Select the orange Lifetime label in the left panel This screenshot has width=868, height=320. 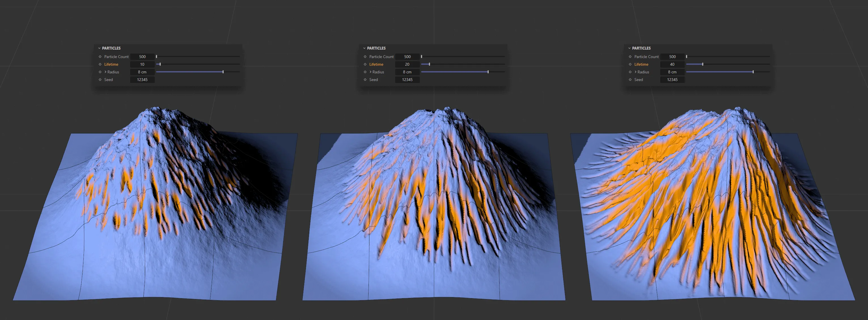tap(111, 64)
